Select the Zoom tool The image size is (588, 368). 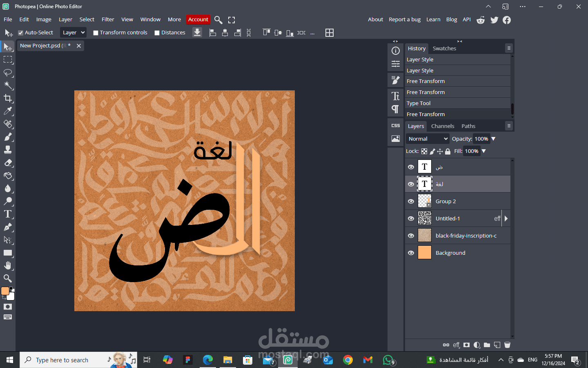[8, 278]
